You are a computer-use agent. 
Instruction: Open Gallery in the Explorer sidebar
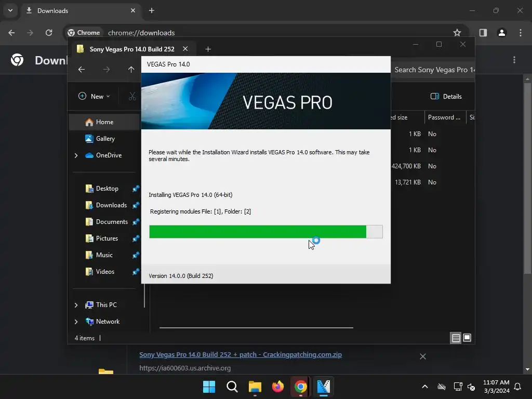coord(100,138)
